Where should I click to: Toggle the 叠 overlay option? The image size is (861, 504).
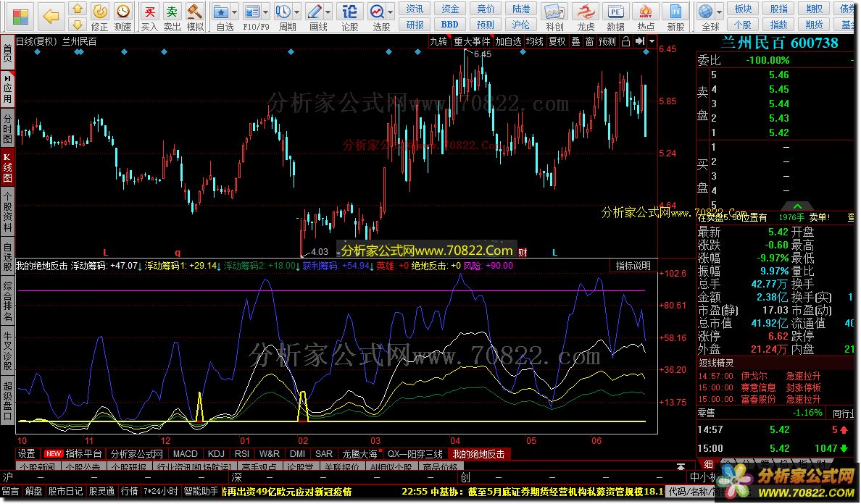[x=575, y=41]
